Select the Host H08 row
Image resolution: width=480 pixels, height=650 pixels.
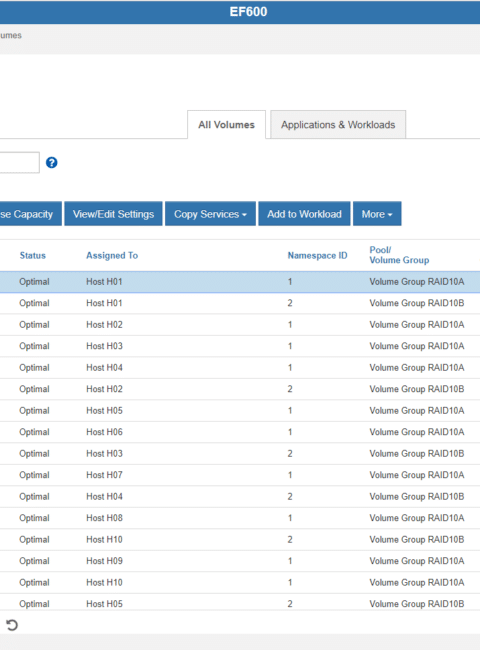click(240, 518)
